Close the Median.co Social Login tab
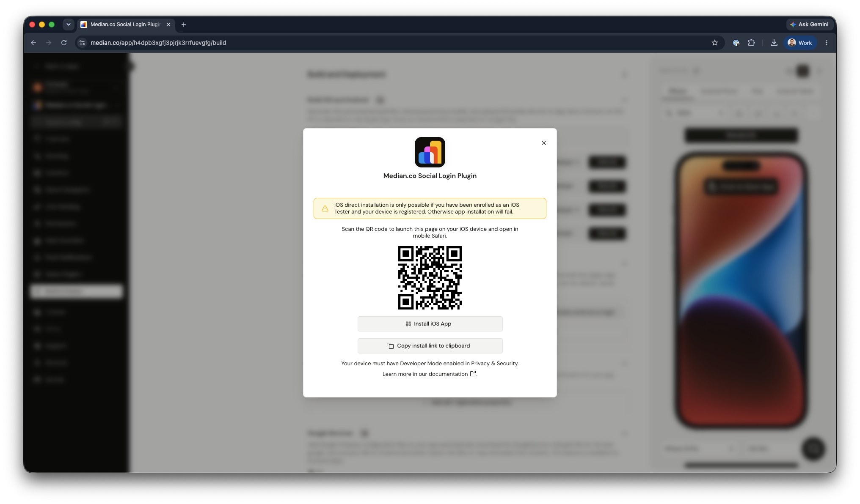The width and height of the screenshot is (860, 504). pyautogui.click(x=168, y=25)
